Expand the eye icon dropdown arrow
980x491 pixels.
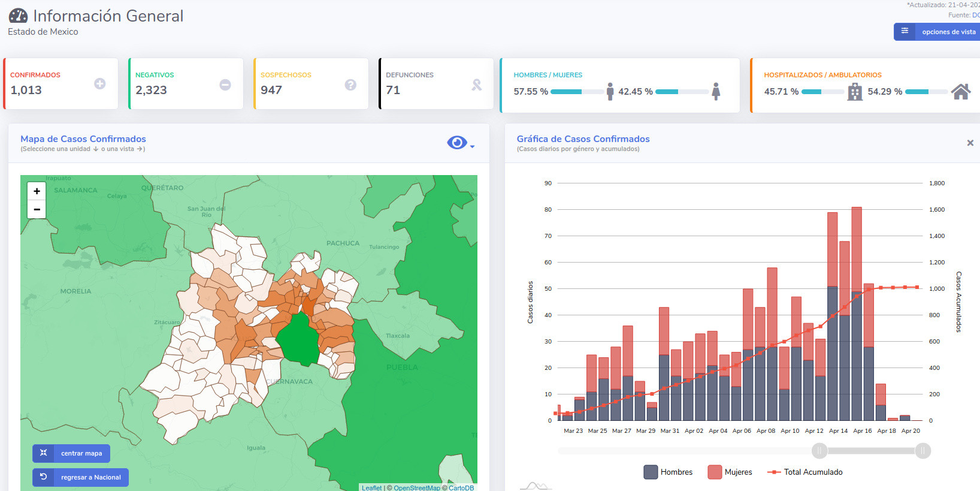coord(472,146)
